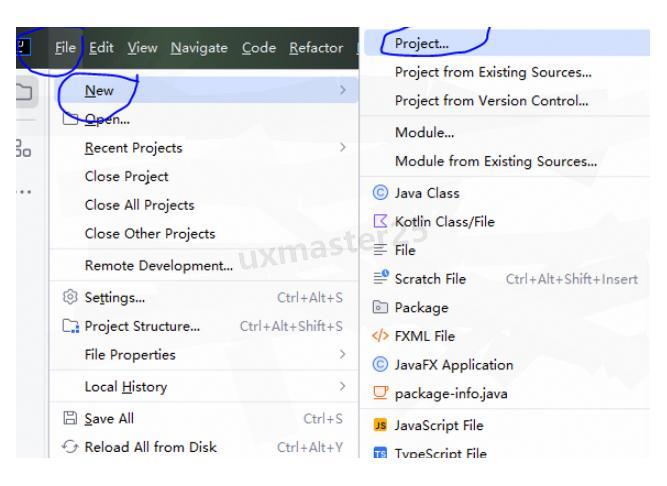Click the Kotlin Class/File icon
The image size is (667, 486).
tap(379, 221)
